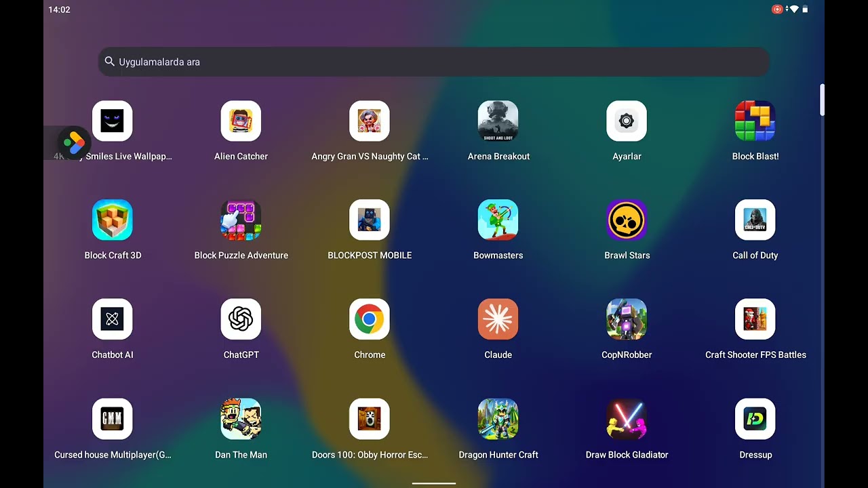Viewport: 868px width, 488px height.
Task: Open the BLOCKPOST MOBILE app icon
Action: 370,220
